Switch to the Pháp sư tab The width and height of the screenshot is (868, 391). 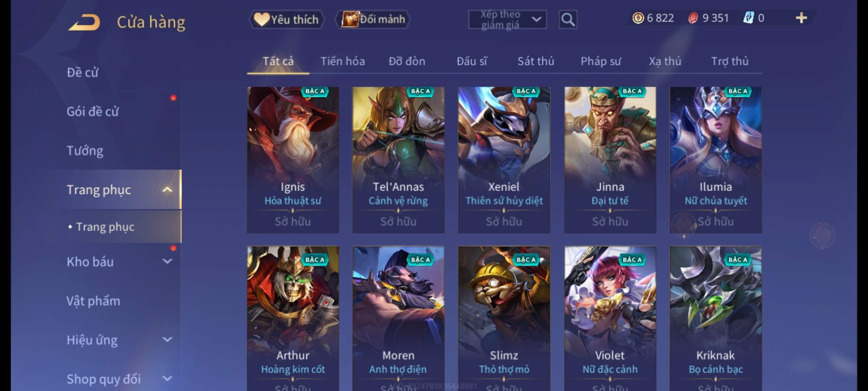601,61
